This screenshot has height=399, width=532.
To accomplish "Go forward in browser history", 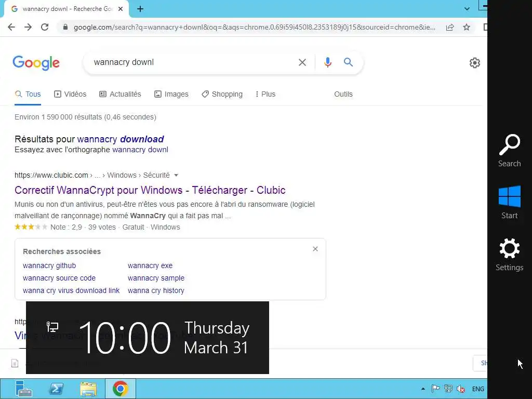I will [x=28, y=27].
